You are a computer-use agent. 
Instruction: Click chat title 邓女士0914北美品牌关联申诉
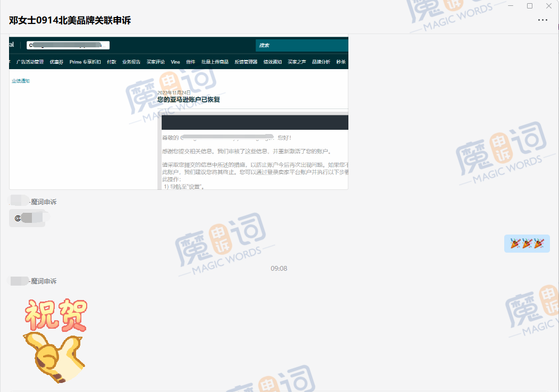[x=70, y=20]
